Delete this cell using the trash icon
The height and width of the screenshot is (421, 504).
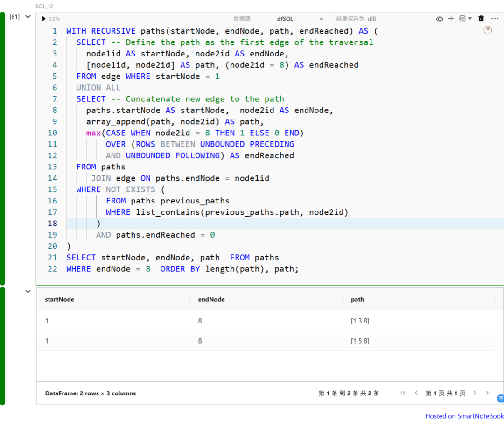click(x=481, y=19)
